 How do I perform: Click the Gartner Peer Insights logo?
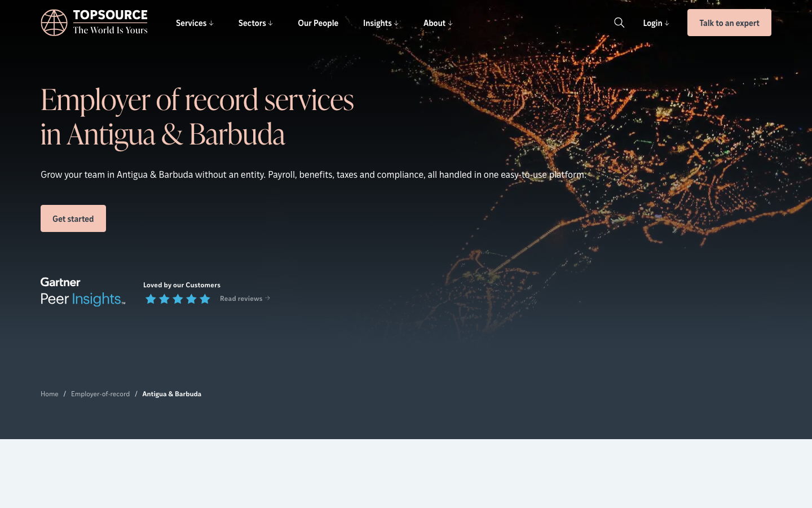coord(83,292)
